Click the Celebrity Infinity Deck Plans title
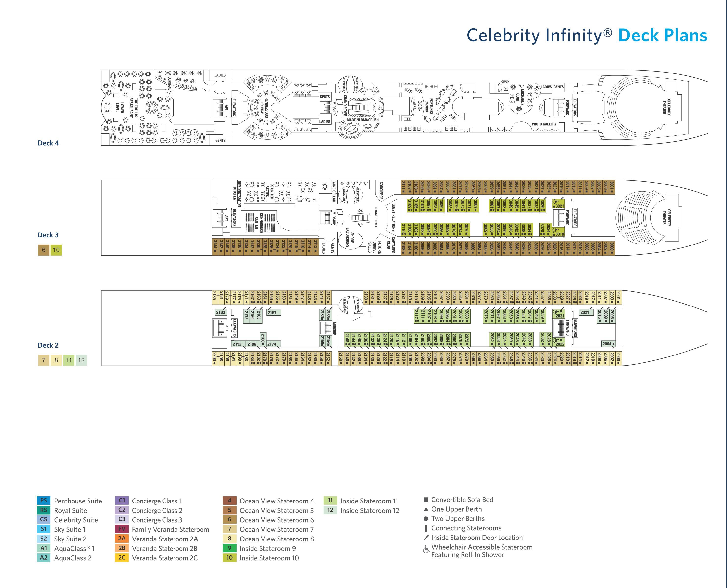The image size is (727, 588). [x=587, y=36]
